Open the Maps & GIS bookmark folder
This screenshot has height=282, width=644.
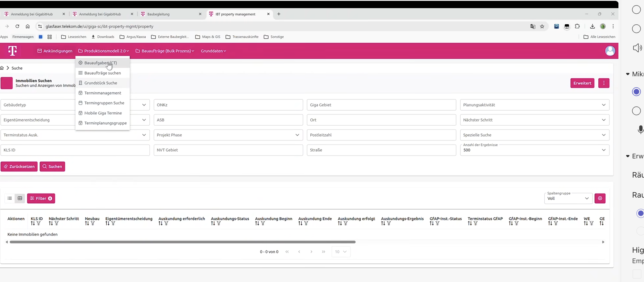tap(208, 37)
